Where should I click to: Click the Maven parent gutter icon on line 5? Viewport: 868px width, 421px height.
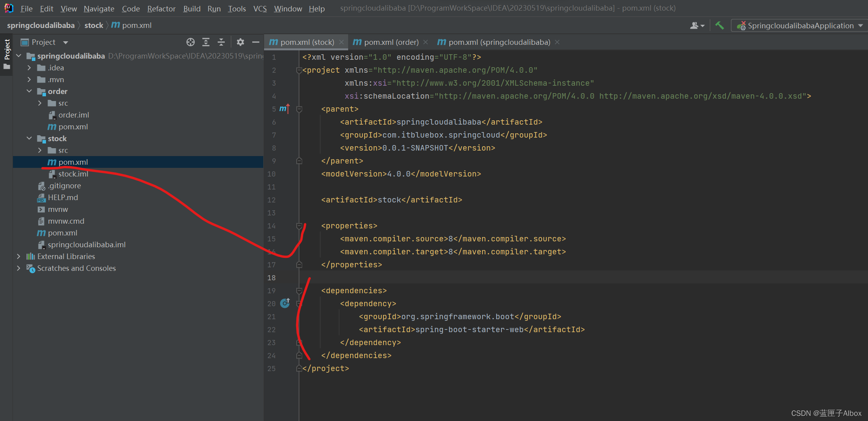[284, 108]
